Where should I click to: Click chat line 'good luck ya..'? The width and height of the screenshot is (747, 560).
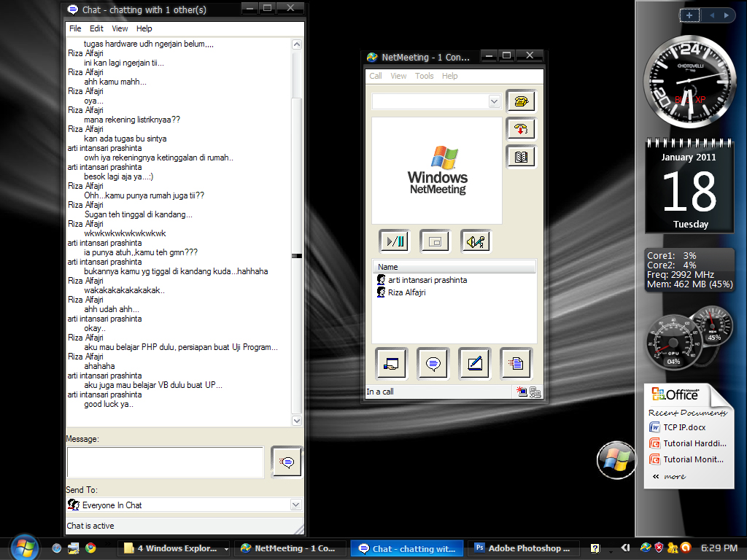click(109, 404)
